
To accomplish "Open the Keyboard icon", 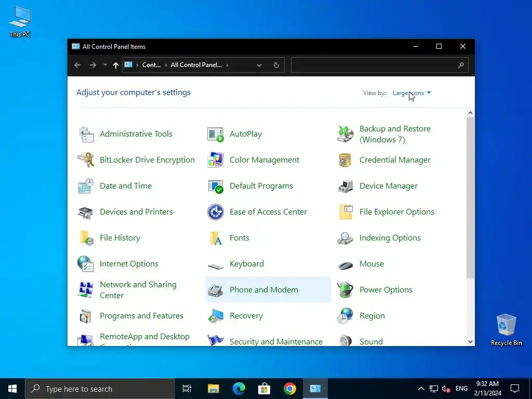I will [x=216, y=266].
